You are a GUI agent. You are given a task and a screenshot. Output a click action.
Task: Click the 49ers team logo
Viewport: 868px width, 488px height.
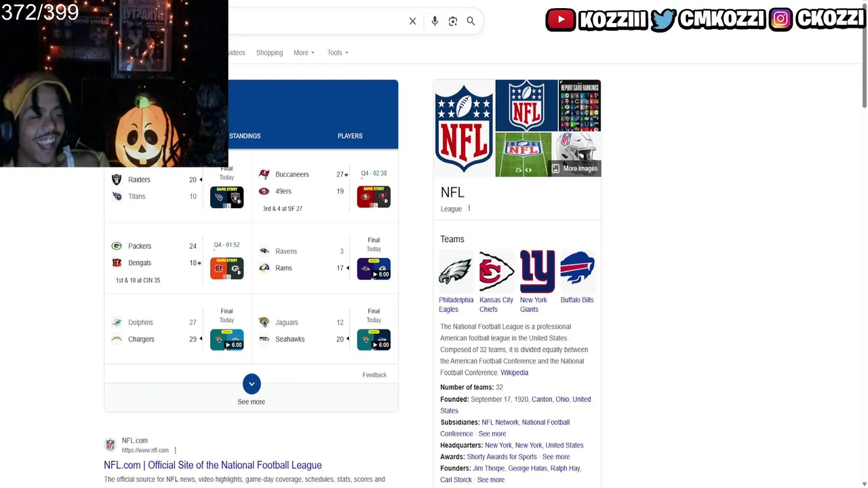pyautogui.click(x=264, y=192)
